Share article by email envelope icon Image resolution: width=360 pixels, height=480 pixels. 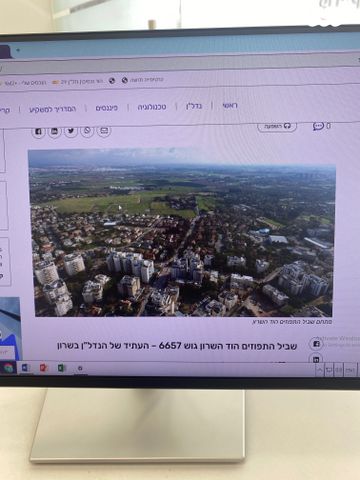[104, 130]
